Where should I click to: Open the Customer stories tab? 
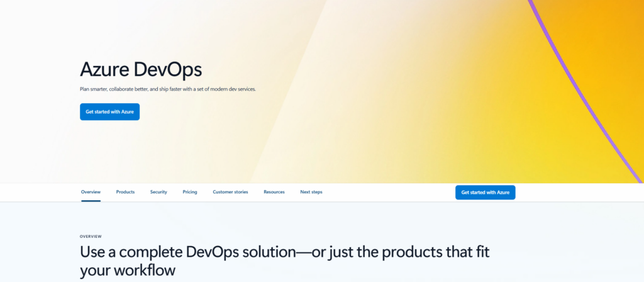tap(230, 192)
